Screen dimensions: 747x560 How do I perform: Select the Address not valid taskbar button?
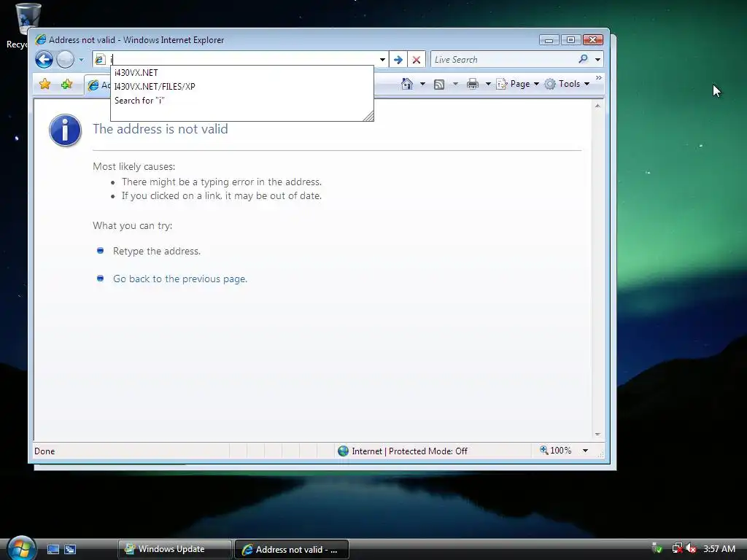click(292, 550)
